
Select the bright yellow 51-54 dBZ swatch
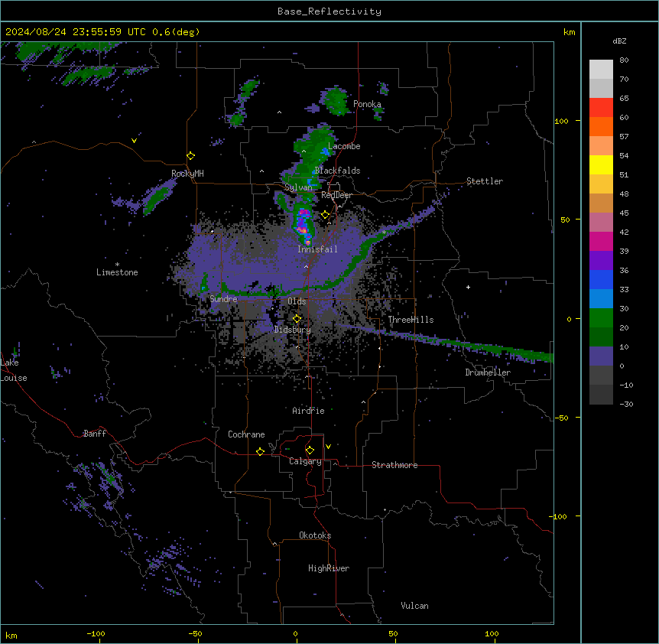pos(601,164)
